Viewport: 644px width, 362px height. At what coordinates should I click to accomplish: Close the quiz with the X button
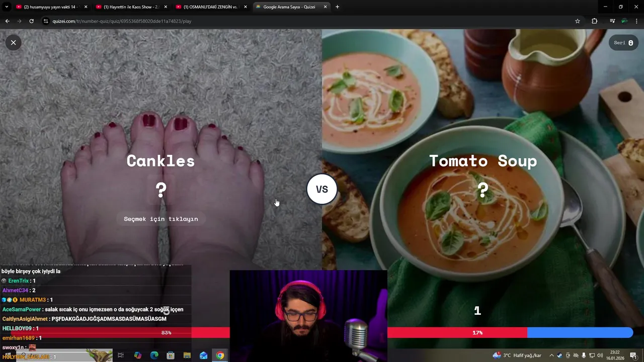click(x=14, y=43)
